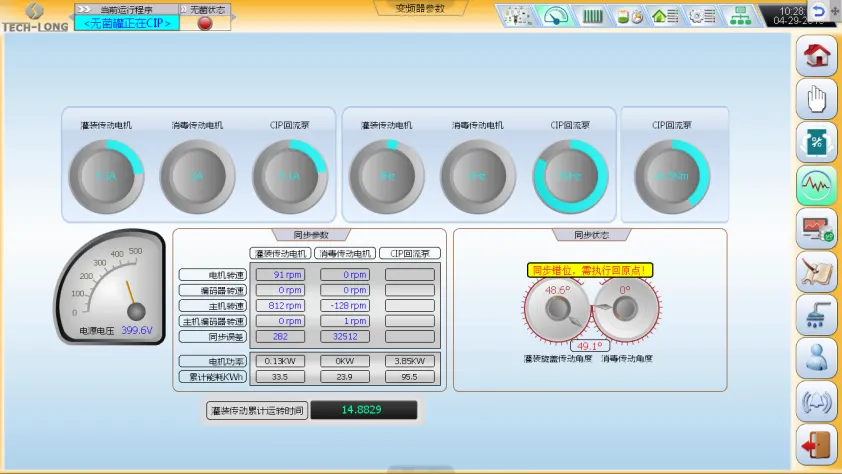Screen dimensions: 842x474
Task: Click the filling drive cumulative runtime field
Action: [364, 410]
